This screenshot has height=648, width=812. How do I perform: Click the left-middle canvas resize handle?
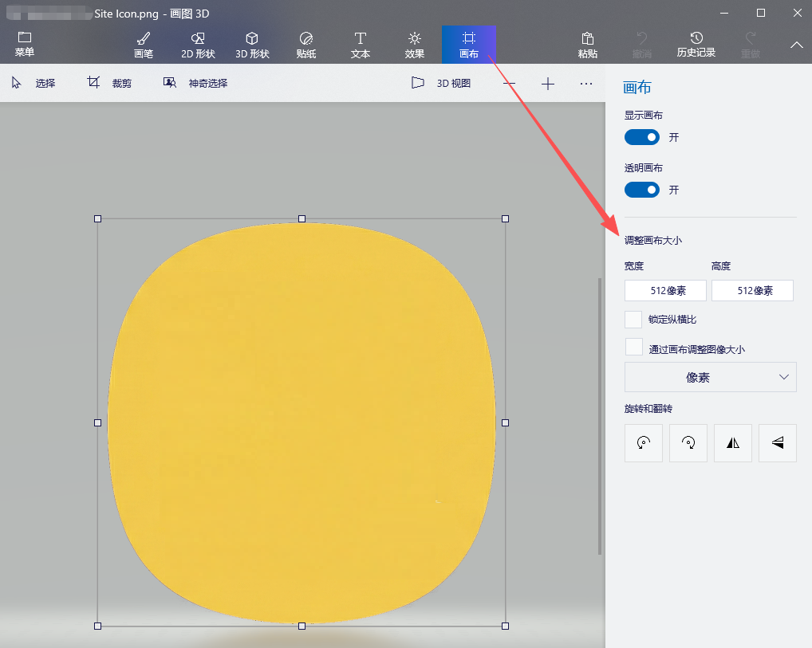click(x=98, y=423)
